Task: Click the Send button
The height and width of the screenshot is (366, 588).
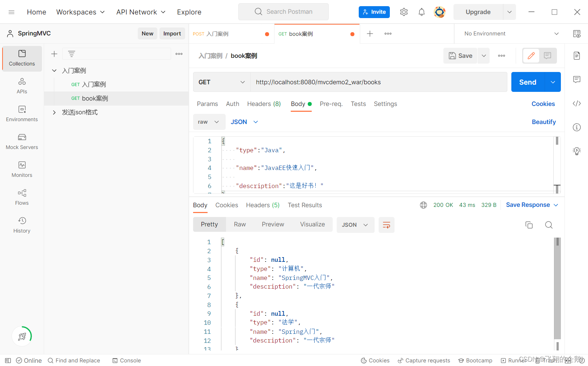Action: point(528,82)
